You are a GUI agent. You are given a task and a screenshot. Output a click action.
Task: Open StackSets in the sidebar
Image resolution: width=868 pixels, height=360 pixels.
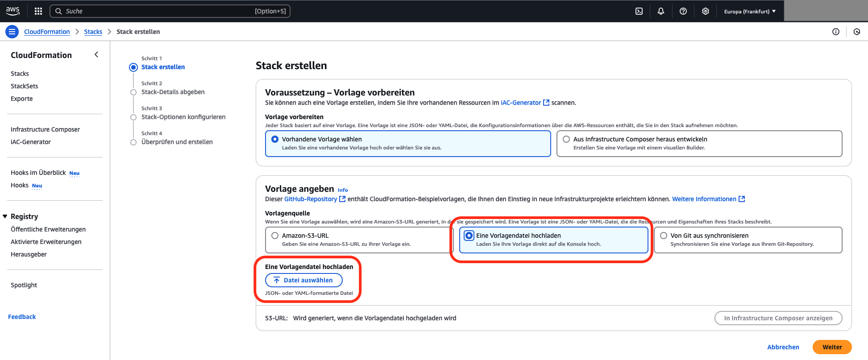[25, 86]
